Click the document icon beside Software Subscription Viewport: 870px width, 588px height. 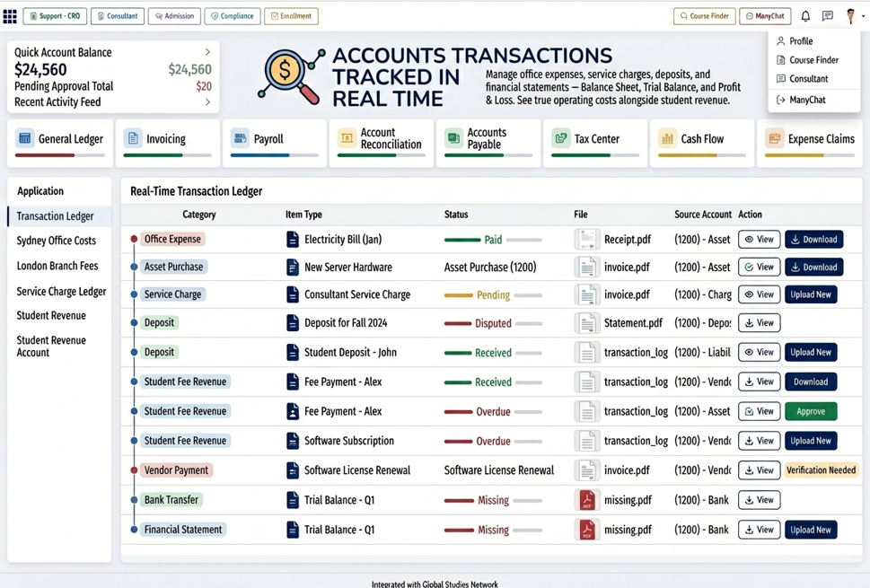click(x=293, y=441)
